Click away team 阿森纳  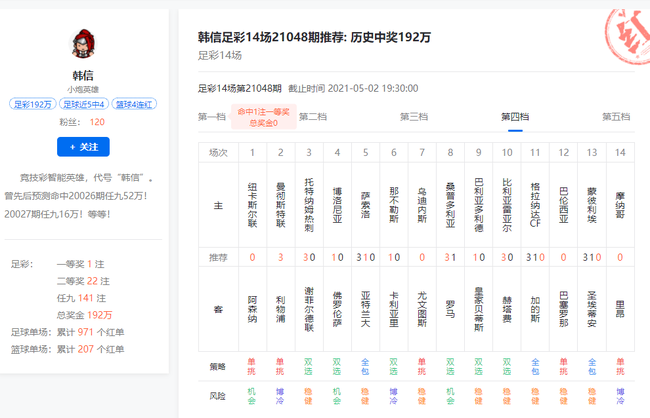pyautogui.click(x=252, y=309)
